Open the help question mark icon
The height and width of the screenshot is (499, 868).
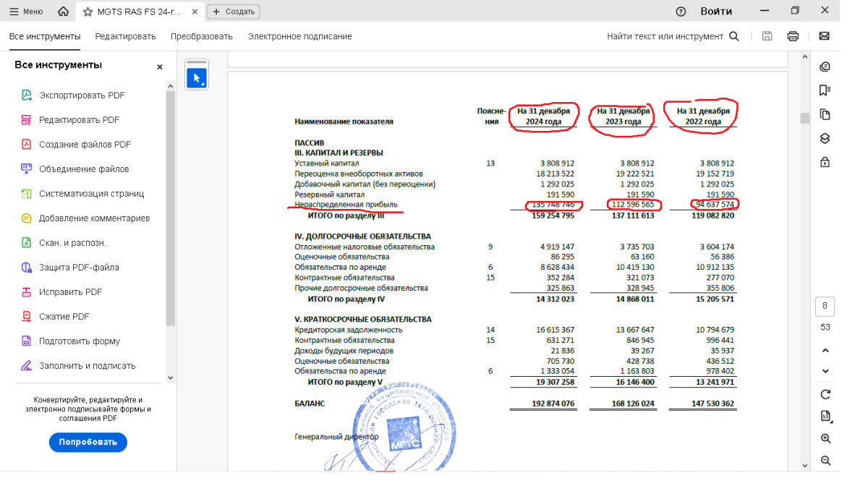681,12
